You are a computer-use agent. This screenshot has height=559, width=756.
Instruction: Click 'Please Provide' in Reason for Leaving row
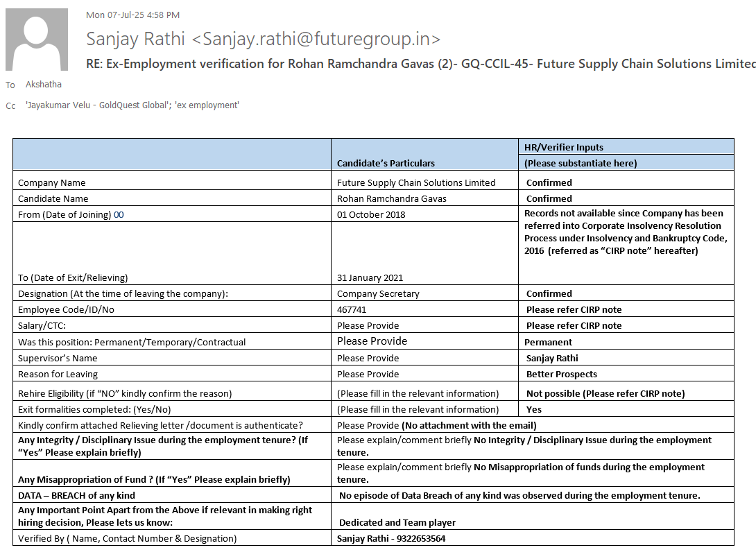coord(368,375)
